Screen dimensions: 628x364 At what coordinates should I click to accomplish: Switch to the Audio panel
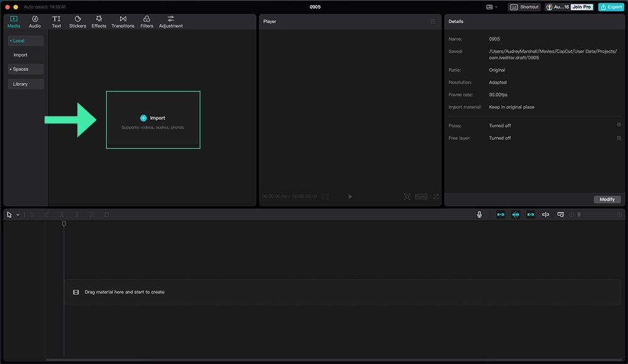[x=35, y=21]
